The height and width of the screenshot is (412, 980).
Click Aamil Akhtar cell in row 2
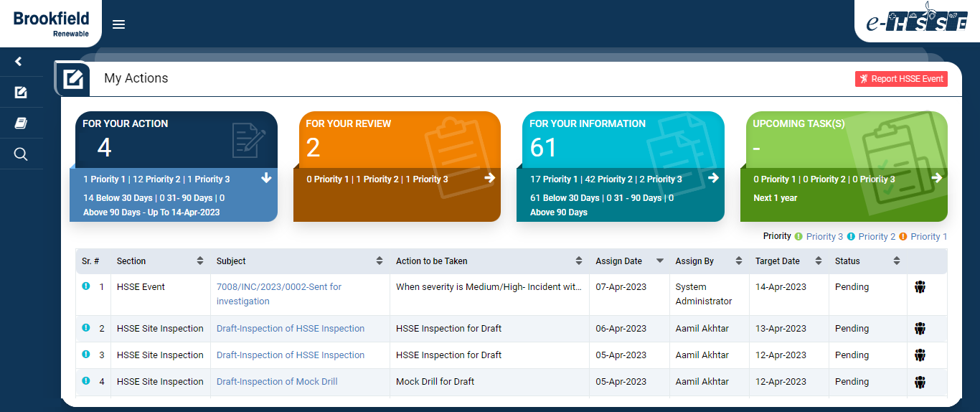(702, 329)
